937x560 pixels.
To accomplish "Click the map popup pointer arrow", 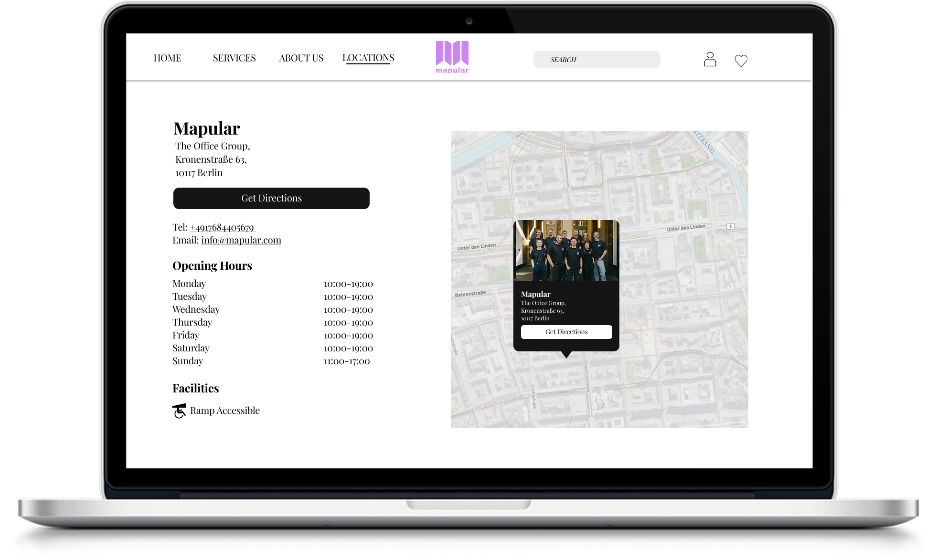I will (x=566, y=355).
